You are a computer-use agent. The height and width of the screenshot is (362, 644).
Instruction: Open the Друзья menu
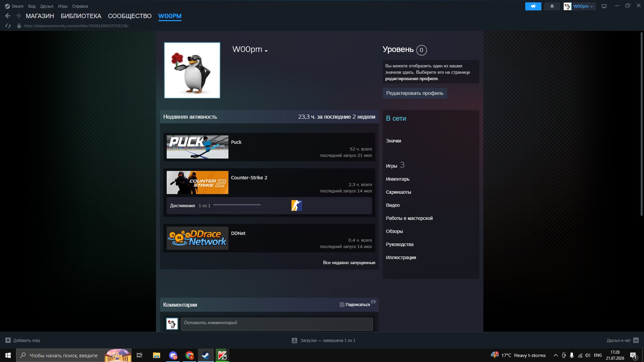coord(47,6)
